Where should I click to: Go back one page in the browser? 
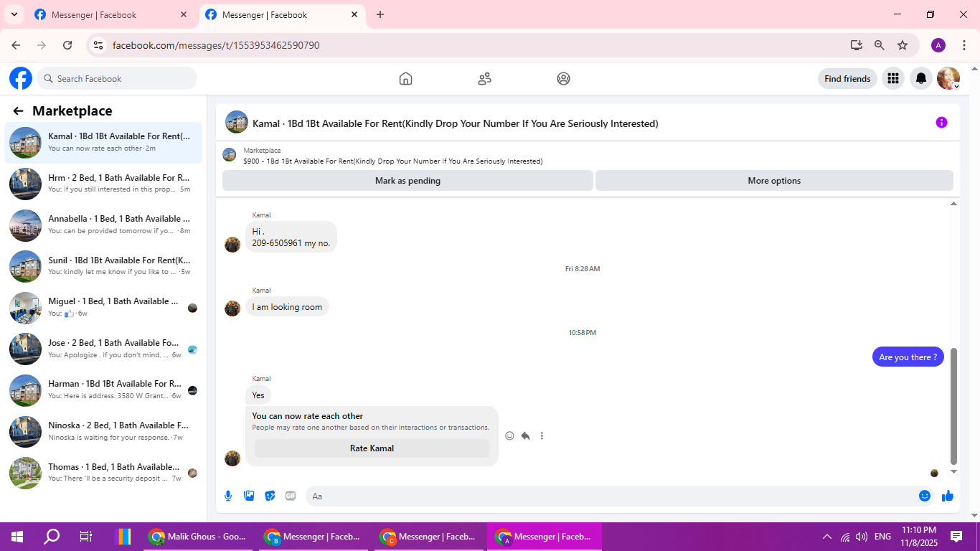click(x=16, y=45)
